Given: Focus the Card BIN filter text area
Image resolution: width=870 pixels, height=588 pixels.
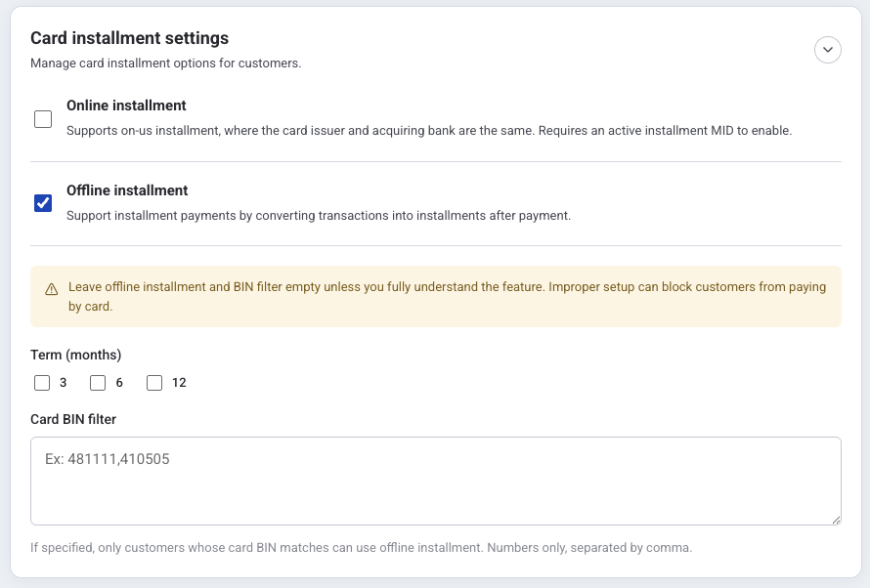Looking at the screenshot, I should click(x=436, y=481).
